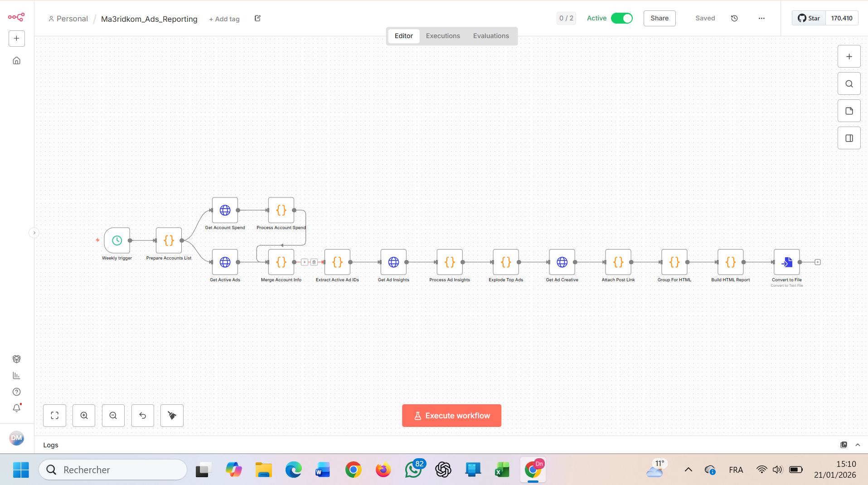
Task: Rename workflow using the pencil edit icon
Action: [257, 19]
